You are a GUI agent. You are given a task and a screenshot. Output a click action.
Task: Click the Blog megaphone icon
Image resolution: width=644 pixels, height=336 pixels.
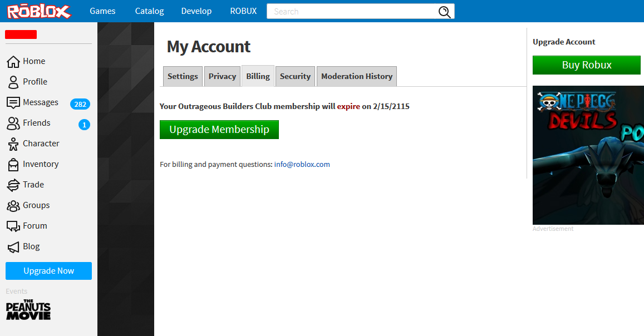click(x=13, y=247)
